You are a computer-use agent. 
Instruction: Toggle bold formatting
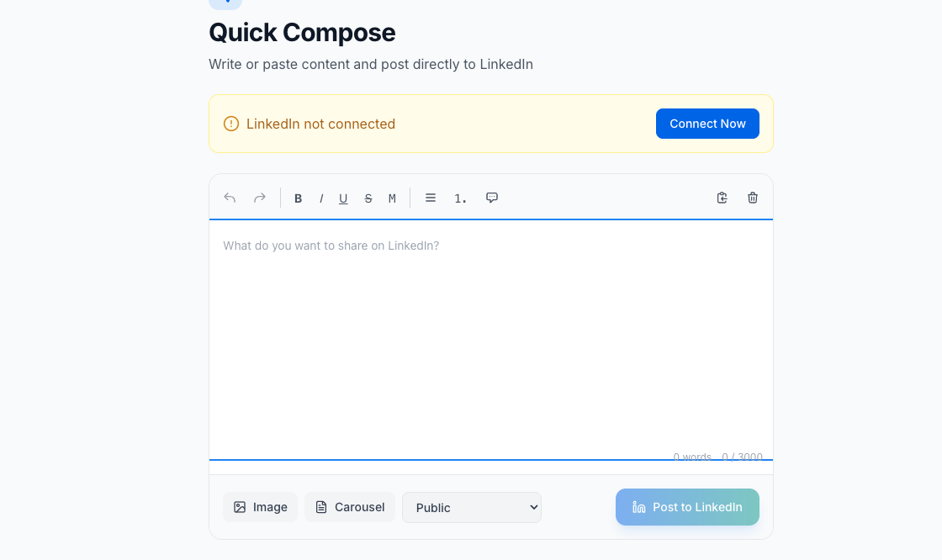tap(298, 198)
